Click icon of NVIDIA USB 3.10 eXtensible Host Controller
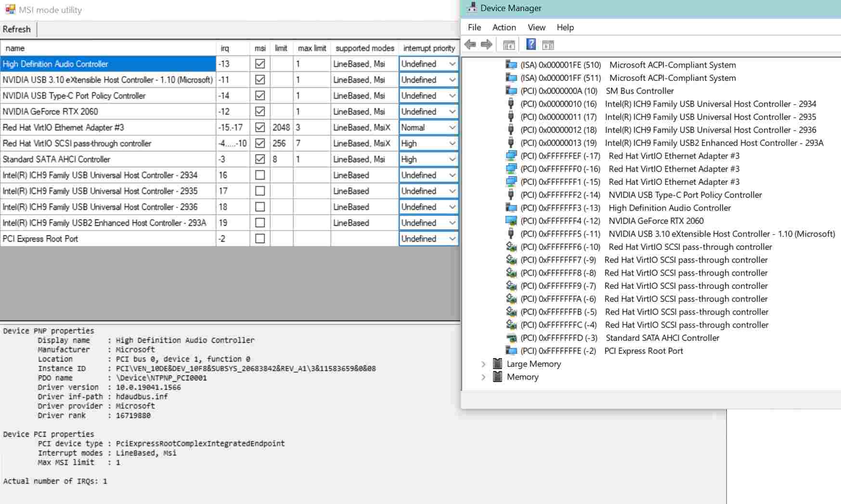Viewport: 841px width, 504px height. coord(511,233)
